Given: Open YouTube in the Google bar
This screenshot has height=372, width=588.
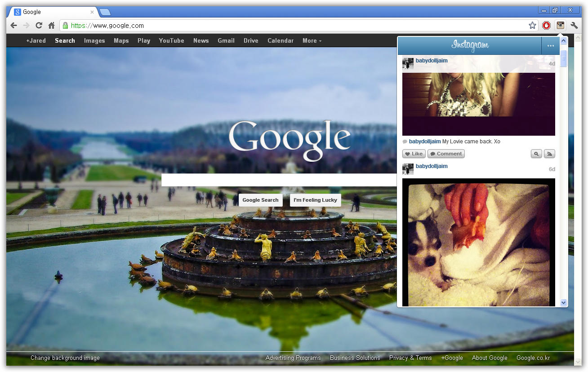Looking at the screenshot, I should coord(171,40).
